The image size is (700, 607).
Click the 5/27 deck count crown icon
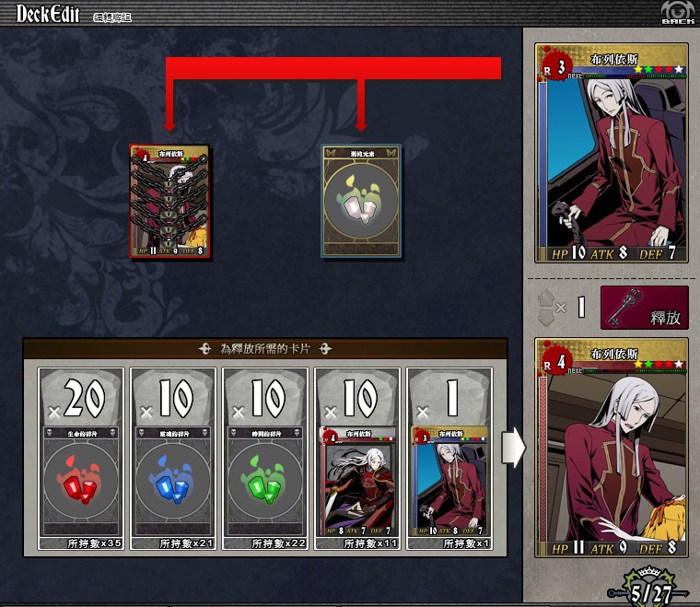651,587
